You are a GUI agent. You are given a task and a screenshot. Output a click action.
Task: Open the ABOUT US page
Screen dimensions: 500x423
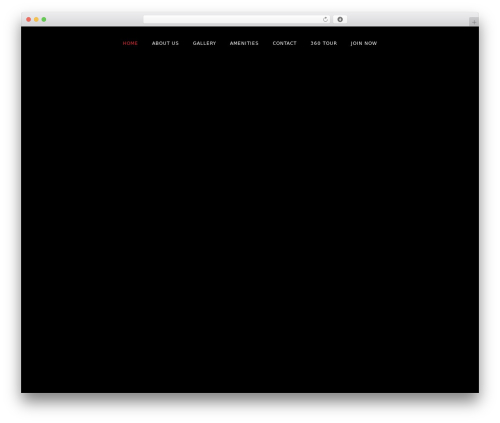pos(165,43)
